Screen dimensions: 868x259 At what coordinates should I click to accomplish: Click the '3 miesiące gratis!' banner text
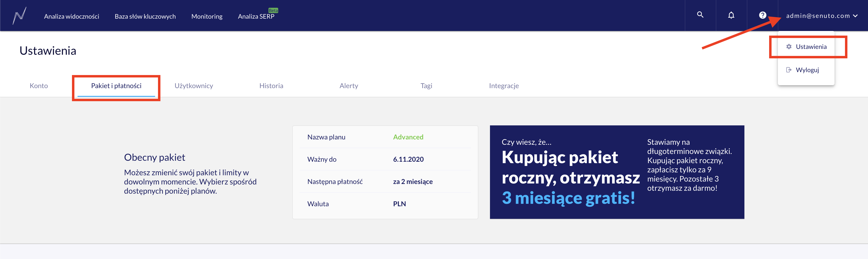tap(568, 198)
